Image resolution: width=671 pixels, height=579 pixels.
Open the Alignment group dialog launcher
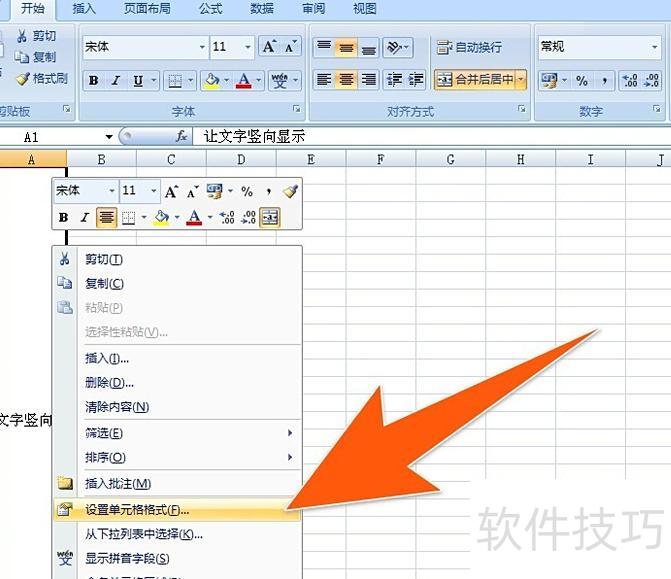[x=522, y=109]
